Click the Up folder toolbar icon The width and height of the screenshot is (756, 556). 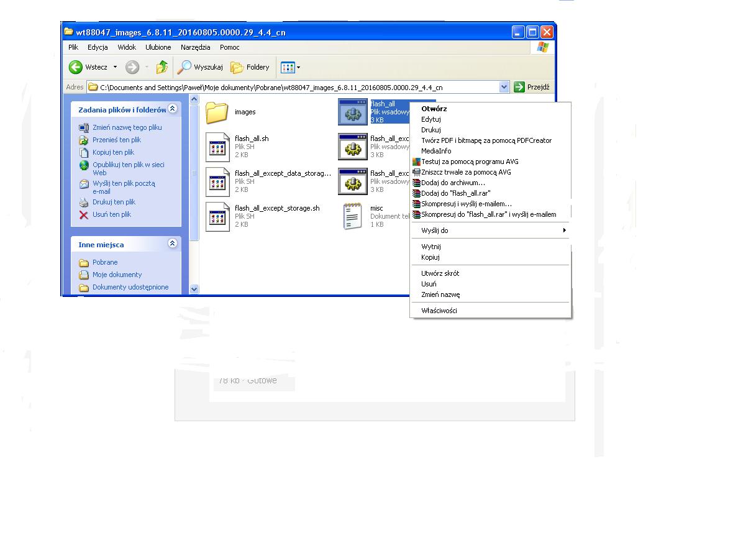point(162,67)
